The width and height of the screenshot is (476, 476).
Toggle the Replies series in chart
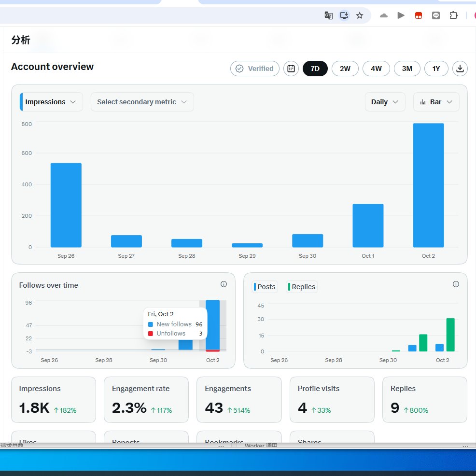point(301,287)
